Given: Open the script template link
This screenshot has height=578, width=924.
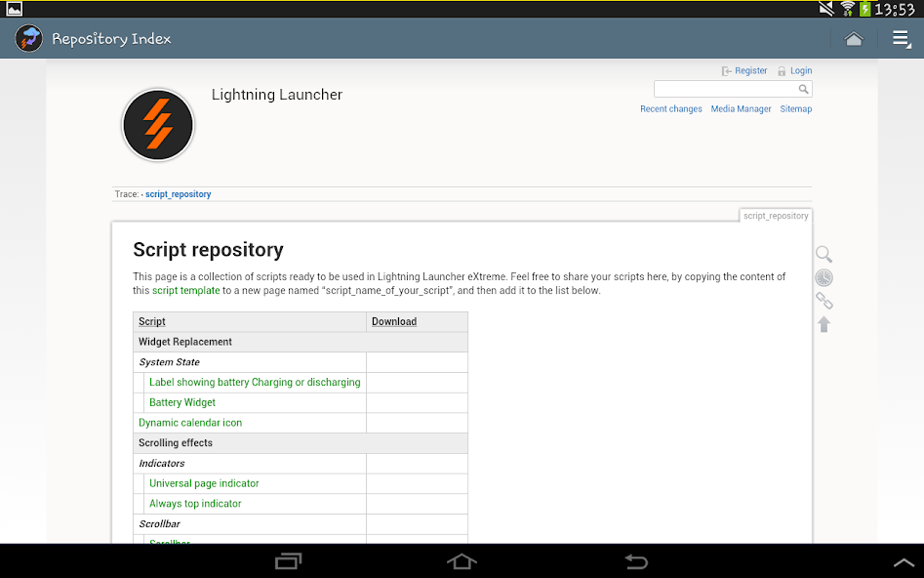Looking at the screenshot, I should [x=185, y=290].
